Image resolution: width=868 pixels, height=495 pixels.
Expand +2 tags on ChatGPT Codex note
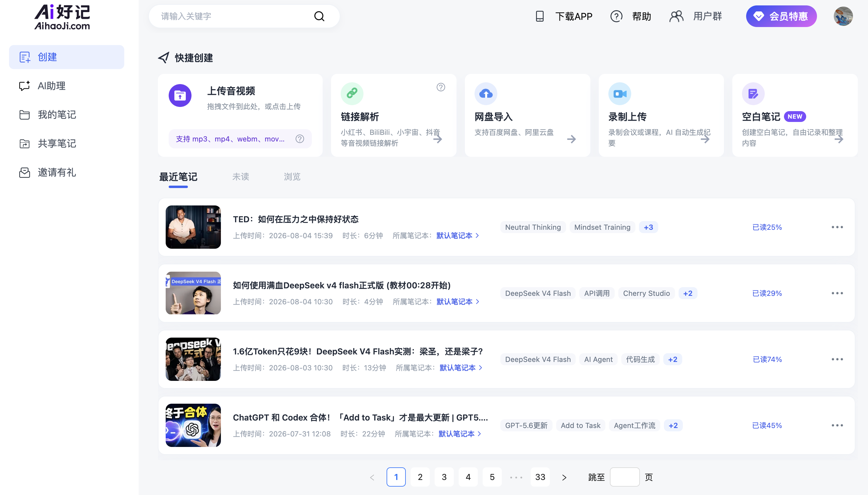[673, 425]
